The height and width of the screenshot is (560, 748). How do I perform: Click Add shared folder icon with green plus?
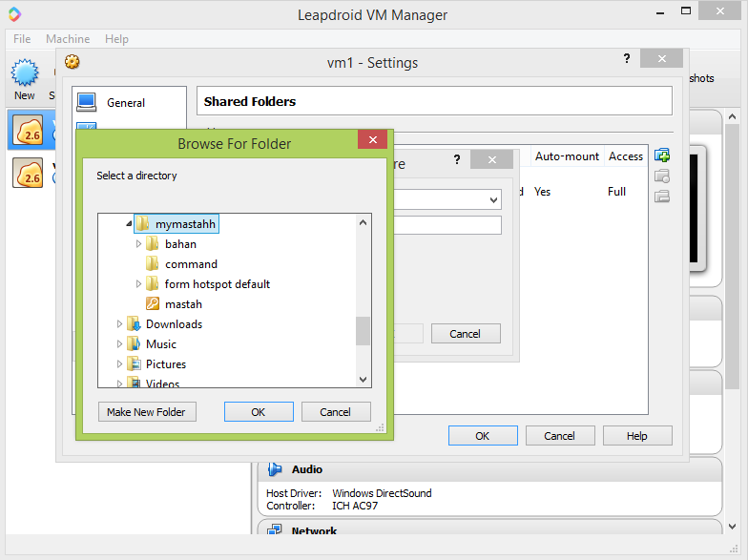click(x=662, y=156)
